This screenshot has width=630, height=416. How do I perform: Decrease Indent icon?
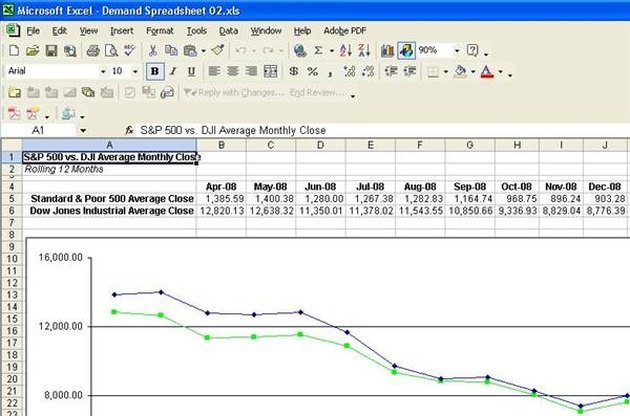click(x=391, y=72)
